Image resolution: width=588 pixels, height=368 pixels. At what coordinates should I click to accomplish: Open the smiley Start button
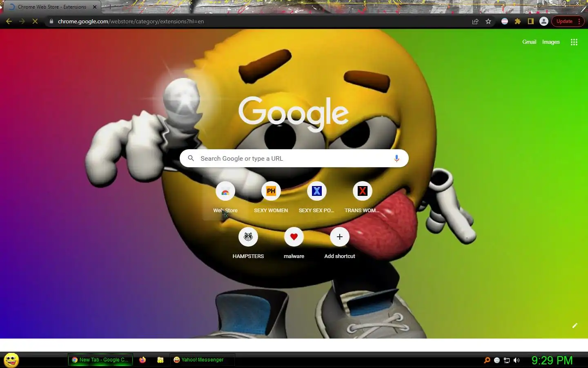(x=11, y=360)
